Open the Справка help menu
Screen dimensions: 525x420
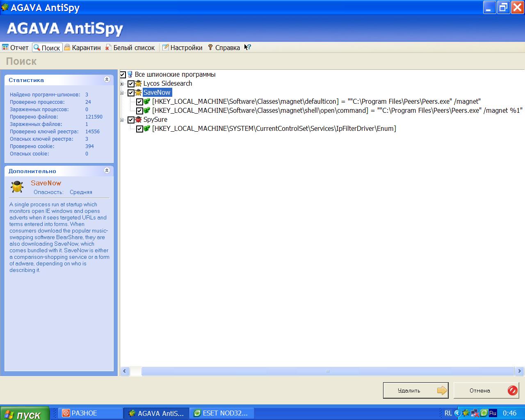[x=224, y=48]
